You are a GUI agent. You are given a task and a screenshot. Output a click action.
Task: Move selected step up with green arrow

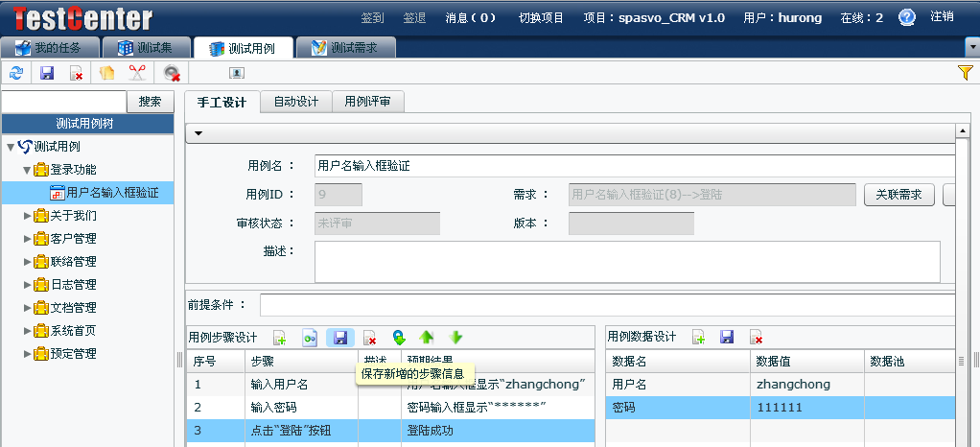427,338
